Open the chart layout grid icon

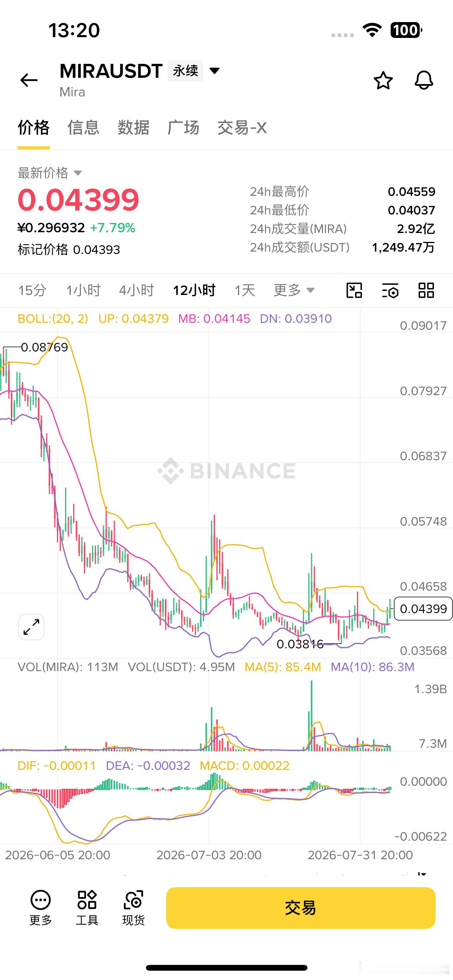[426, 290]
